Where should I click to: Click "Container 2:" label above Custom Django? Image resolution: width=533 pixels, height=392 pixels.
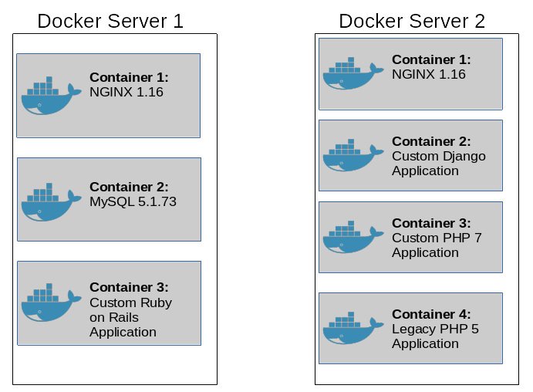[x=431, y=141]
